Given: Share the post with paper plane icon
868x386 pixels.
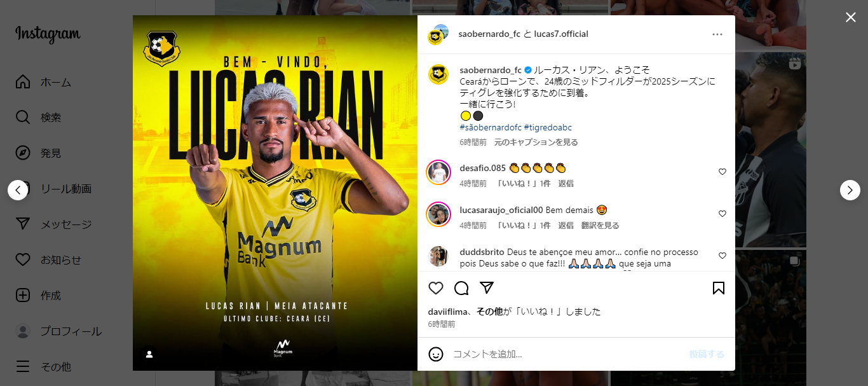Looking at the screenshot, I should (487, 288).
